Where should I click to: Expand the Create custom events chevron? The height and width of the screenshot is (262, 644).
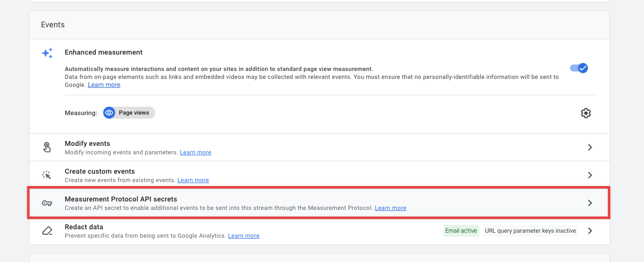590,175
